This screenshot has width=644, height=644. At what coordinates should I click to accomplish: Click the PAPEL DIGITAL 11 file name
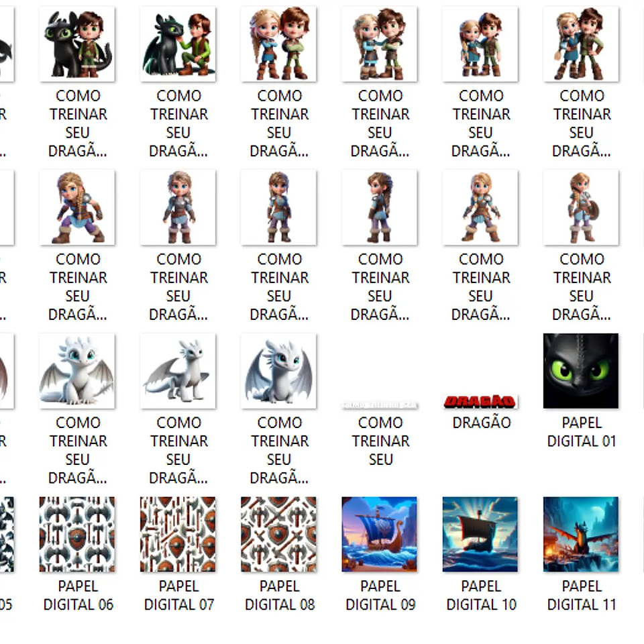582,595
